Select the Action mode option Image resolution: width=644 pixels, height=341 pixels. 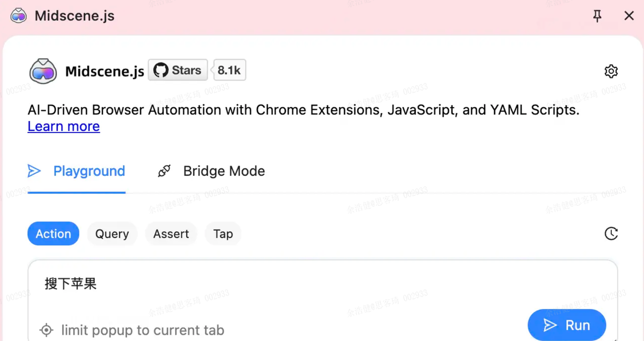tap(53, 234)
